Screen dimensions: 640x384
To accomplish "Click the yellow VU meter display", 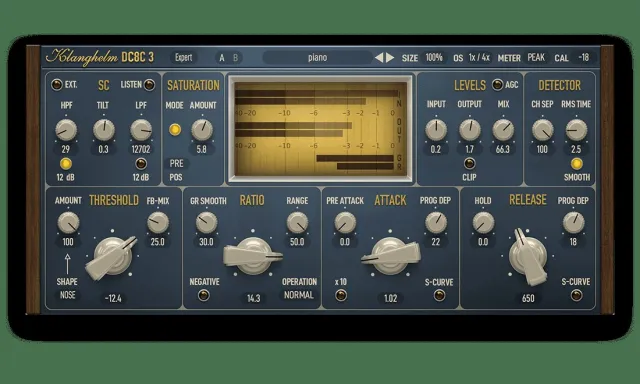I will pyautogui.click(x=320, y=129).
